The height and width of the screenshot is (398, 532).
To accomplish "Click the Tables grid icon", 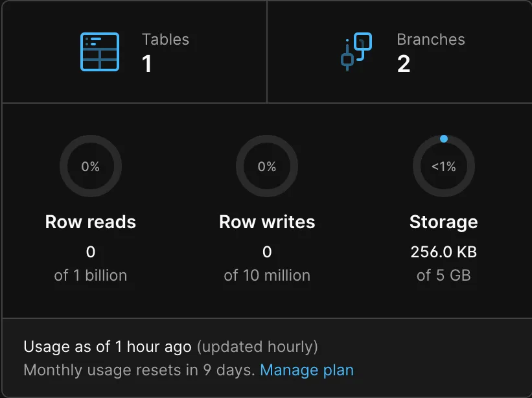I will (100, 52).
